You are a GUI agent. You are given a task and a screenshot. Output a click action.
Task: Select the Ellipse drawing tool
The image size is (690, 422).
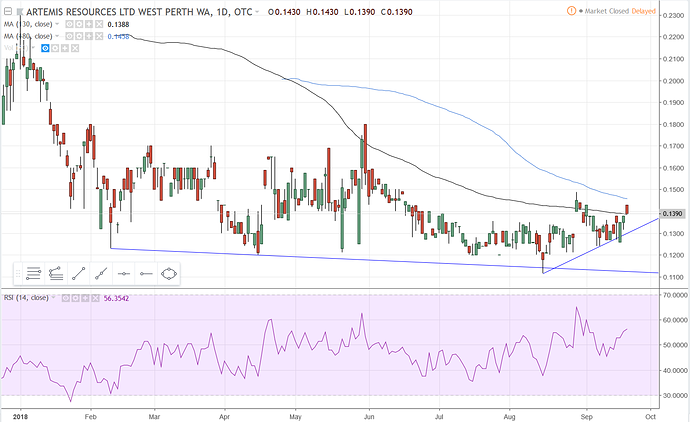tap(169, 274)
